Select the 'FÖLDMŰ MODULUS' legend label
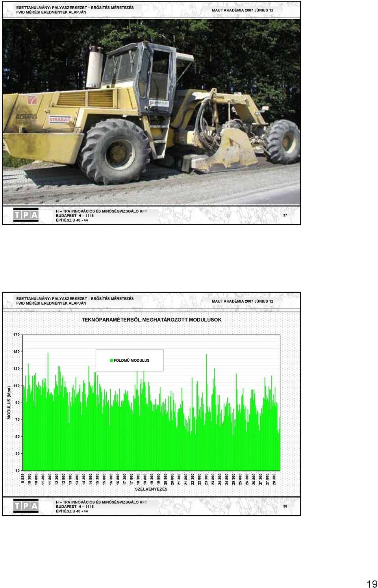Screen dimensions: 378x588 coord(132,361)
